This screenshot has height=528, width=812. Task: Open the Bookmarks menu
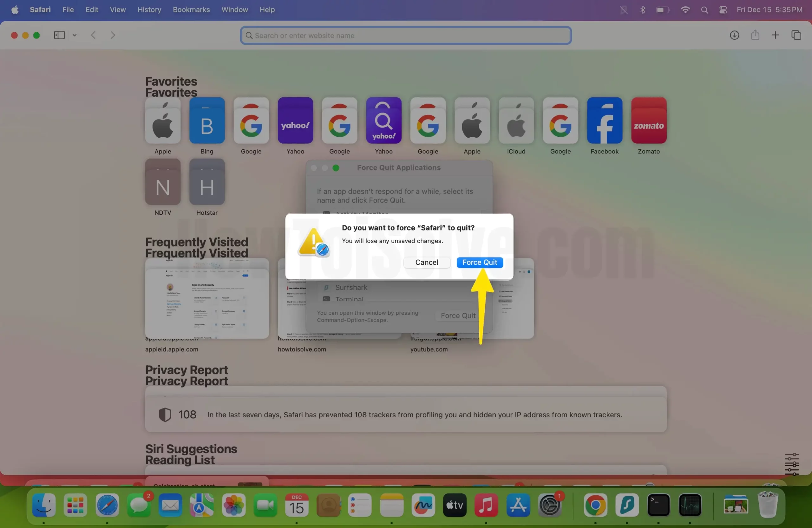point(191,10)
